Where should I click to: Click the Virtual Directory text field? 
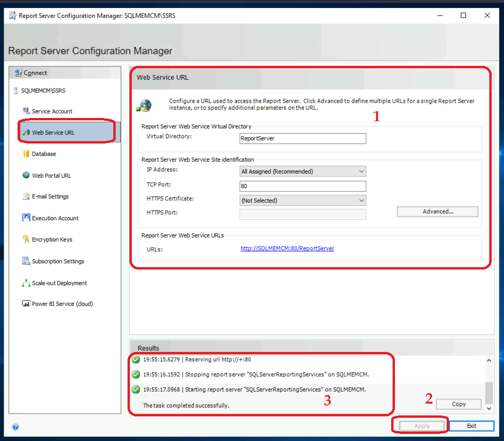click(303, 138)
